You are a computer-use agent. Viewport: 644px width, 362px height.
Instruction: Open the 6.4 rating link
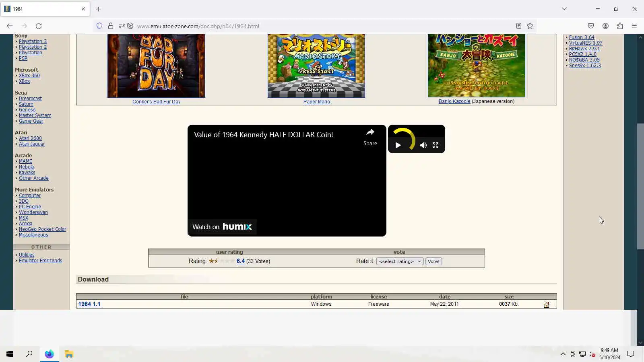[241, 261]
